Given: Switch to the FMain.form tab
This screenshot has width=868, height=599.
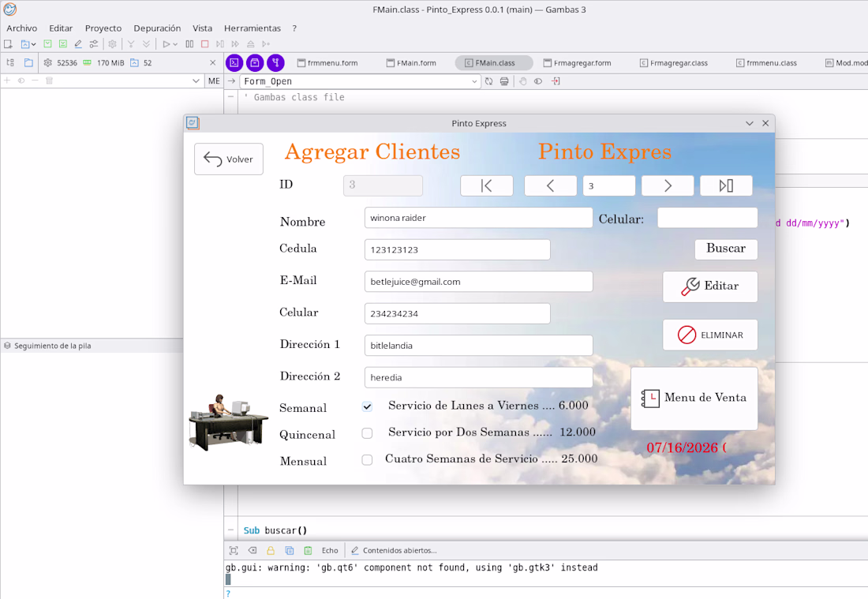Looking at the screenshot, I should pyautogui.click(x=411, y=63).
